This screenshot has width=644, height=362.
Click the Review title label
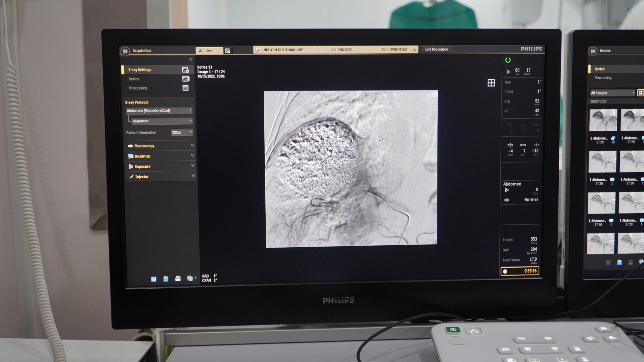(x=605, y=51)
